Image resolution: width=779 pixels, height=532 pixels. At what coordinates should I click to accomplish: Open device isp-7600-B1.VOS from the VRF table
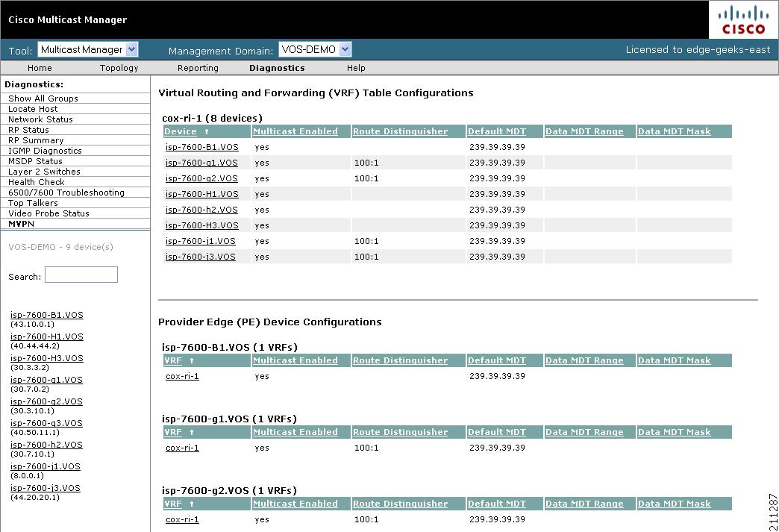pyautogui.click(x=201, y=146)
